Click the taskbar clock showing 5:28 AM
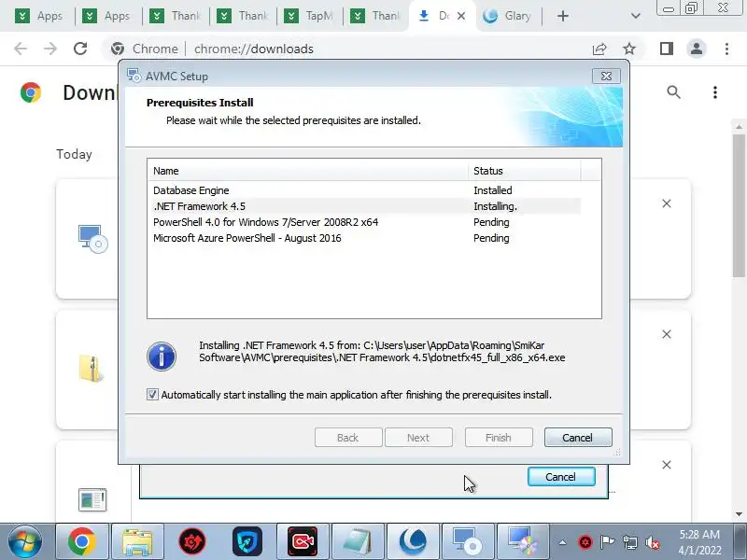The image size is (747, 560). click(699, 542)
